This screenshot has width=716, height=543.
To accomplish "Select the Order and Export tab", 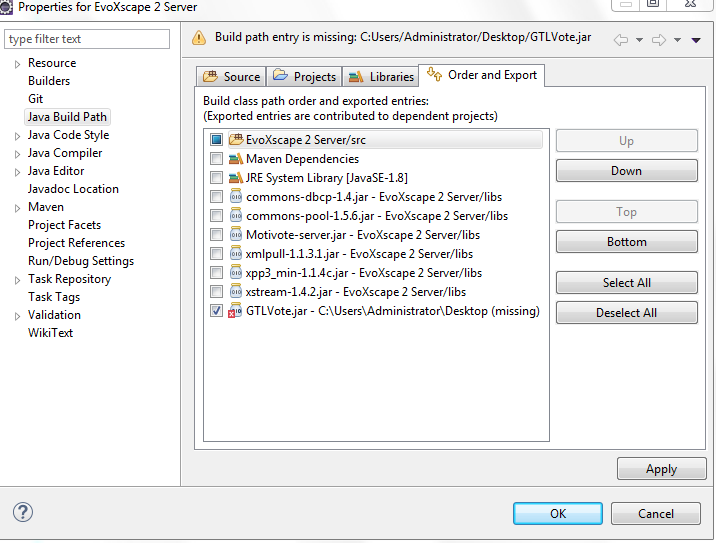I will click(481, 75).
